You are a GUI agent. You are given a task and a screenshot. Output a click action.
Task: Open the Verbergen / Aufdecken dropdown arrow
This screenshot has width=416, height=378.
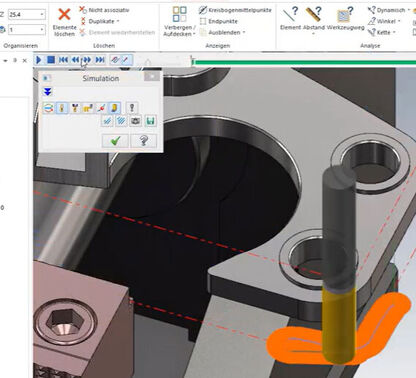coord(194,34)
